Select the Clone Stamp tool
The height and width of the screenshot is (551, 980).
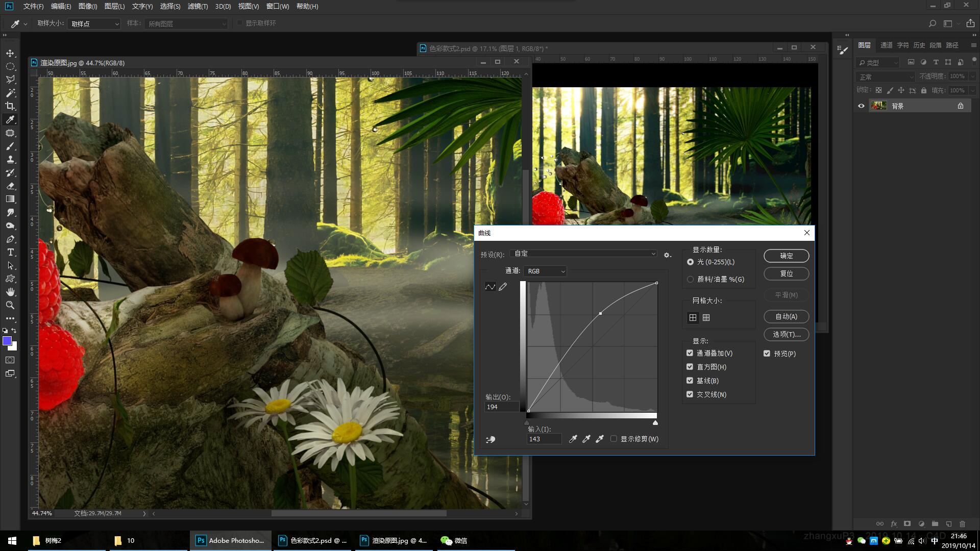click(x=10, y=159)
